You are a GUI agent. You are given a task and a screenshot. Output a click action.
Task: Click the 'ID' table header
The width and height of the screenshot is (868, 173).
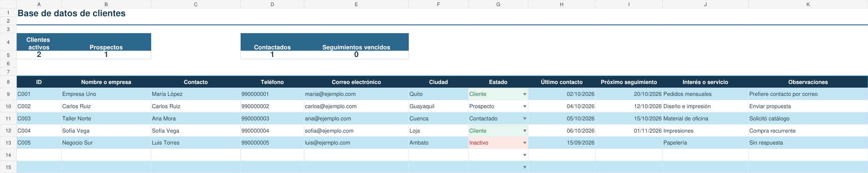[x=39, y=82]
